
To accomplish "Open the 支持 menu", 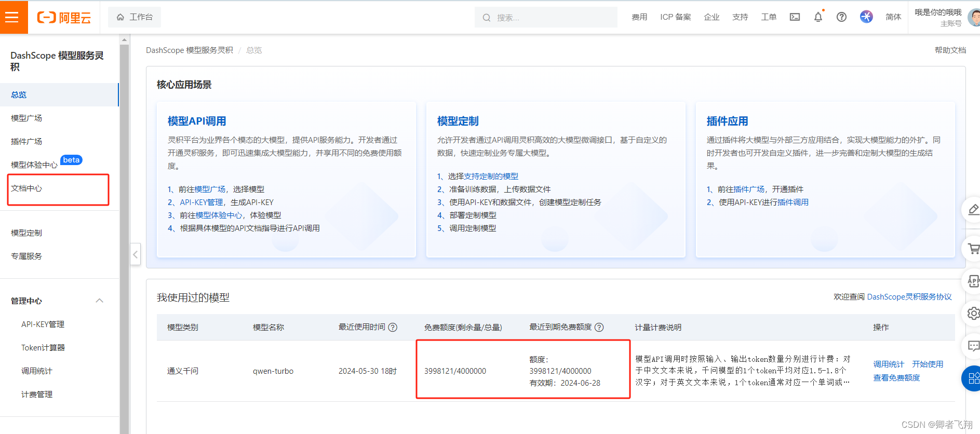I will 740,17.
